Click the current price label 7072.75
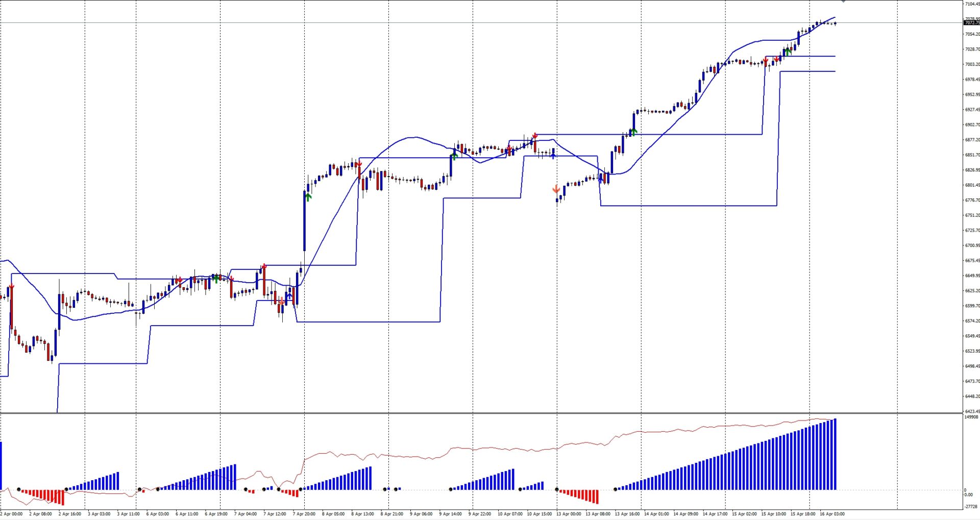The height and width of the screenshot is (520, 980). coord(971,23)
